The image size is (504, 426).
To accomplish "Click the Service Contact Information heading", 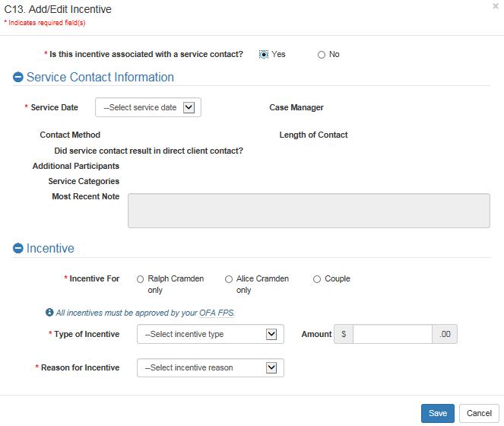I will (100, 78).
